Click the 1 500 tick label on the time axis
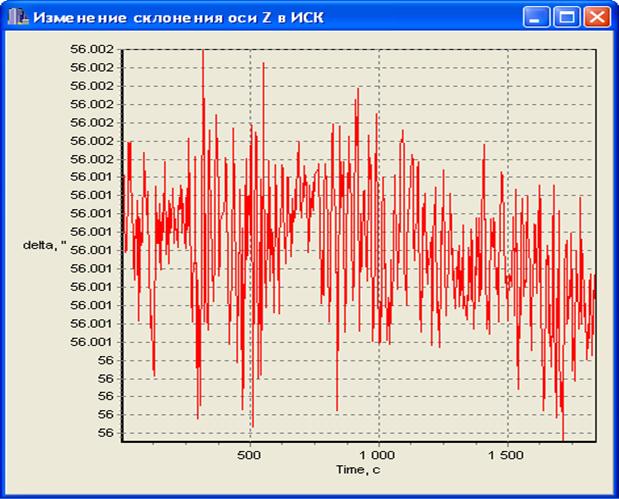This screenshot has height=499, width=619. 507,453
